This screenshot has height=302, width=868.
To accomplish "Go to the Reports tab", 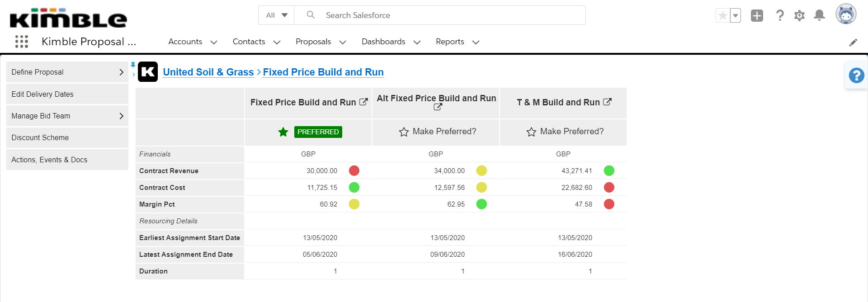I will tap(450, 42).
